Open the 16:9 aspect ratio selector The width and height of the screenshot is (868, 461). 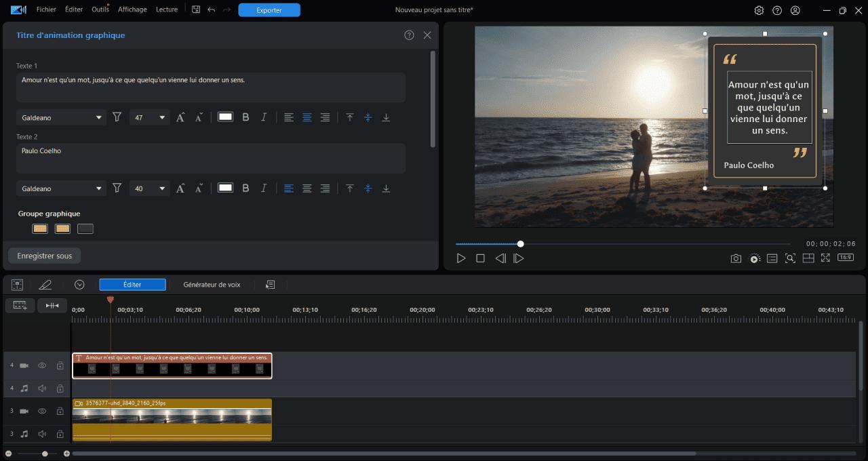pos(846,258)
